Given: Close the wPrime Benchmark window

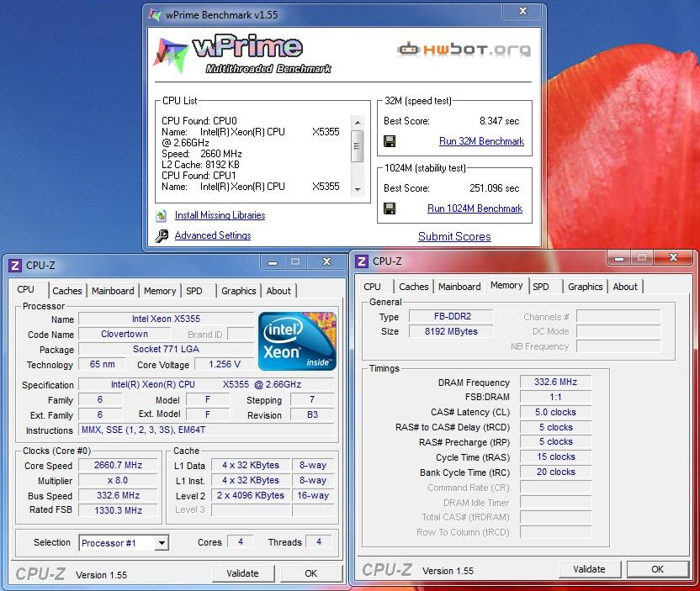Looking at the screenshot, I should tap(522, 11).
